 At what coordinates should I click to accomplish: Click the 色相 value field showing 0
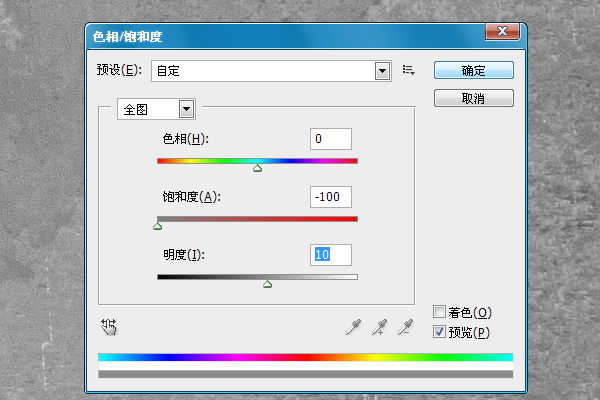[x=331, y=139]
